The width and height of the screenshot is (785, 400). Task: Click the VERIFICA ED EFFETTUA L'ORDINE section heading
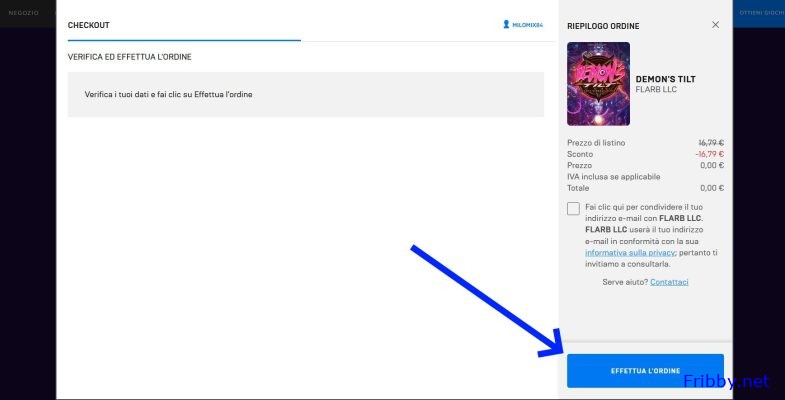click(130, 57)
